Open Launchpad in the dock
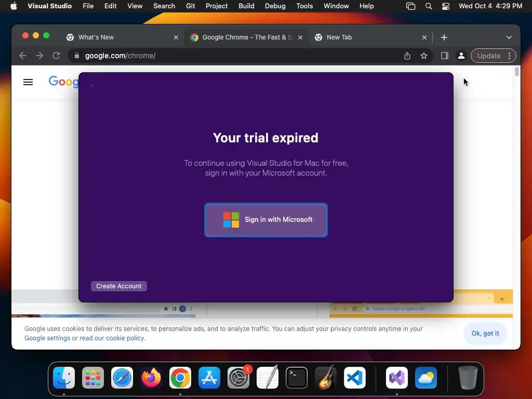The image size is (532, 399). coord(92,377)
